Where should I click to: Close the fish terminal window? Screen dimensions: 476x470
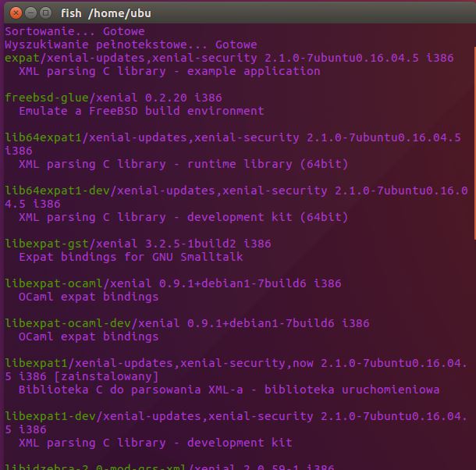(x=12, y=12)
